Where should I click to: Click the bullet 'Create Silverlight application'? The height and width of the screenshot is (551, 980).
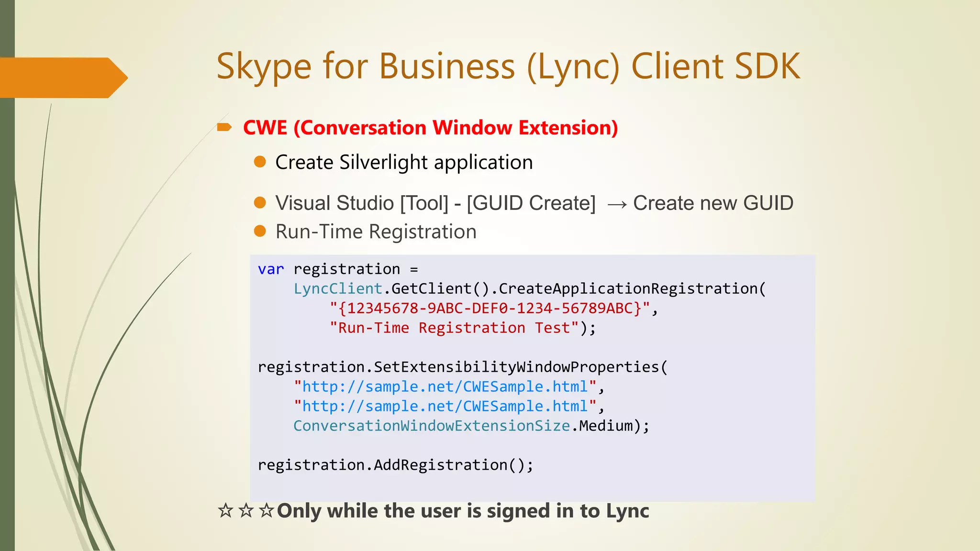click(404, 163)
